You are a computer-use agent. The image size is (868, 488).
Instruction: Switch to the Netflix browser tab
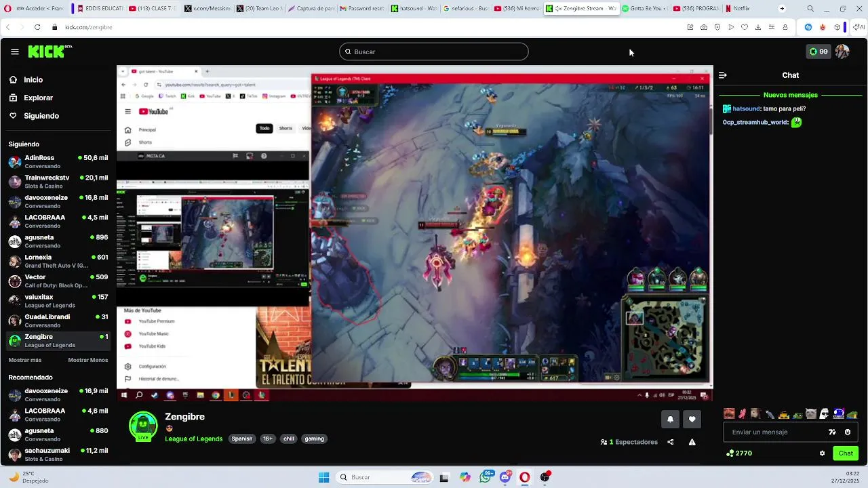tap(743, 9)
